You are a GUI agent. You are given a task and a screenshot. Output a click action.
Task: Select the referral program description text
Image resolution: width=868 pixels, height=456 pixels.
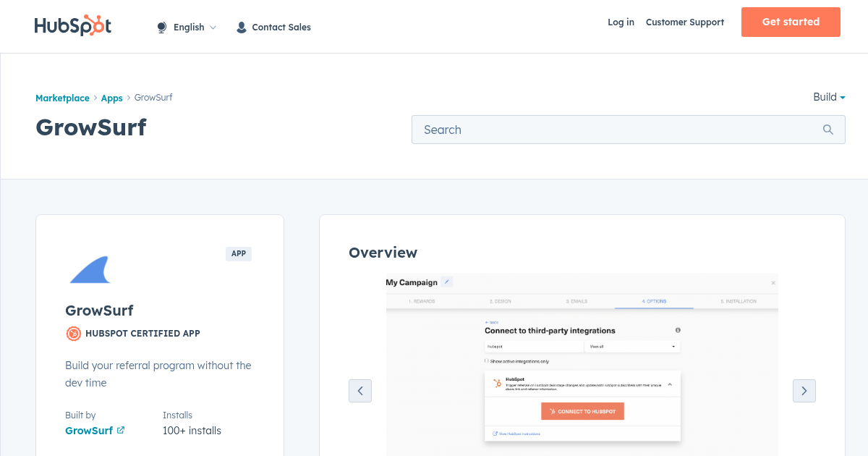[158, 374]
